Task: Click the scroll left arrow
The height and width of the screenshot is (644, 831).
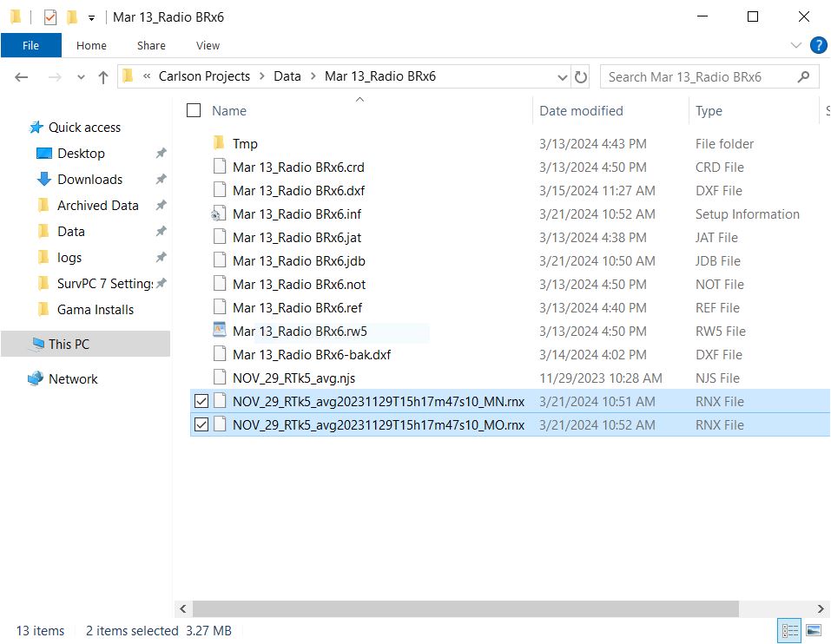Action: 183,608
